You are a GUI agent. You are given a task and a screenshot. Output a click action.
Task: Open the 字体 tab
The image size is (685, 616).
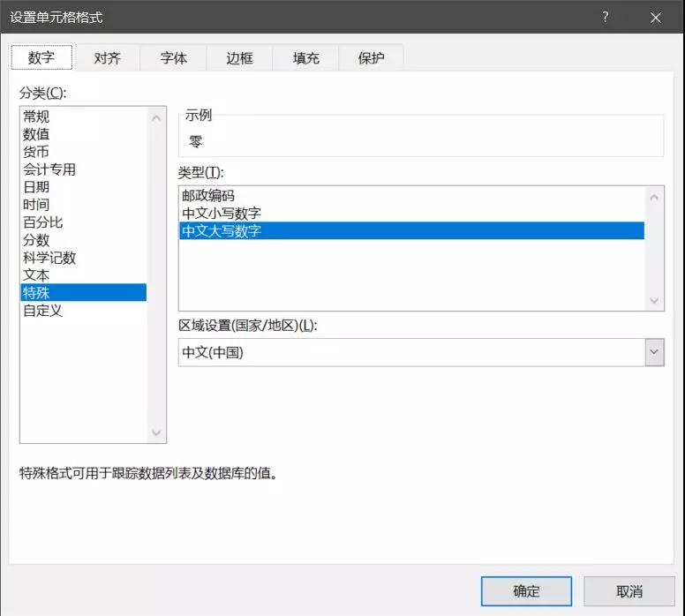173,58
